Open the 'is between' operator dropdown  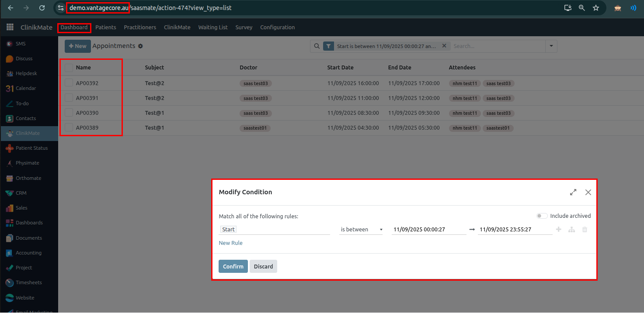[x=361, y=230]
